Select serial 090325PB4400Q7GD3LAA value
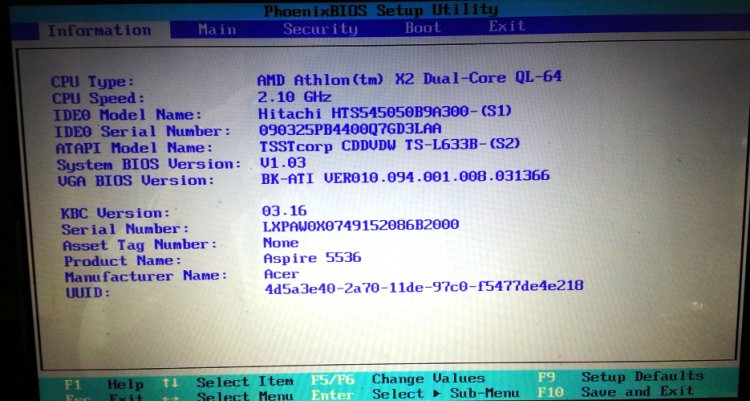 (350, 129)
